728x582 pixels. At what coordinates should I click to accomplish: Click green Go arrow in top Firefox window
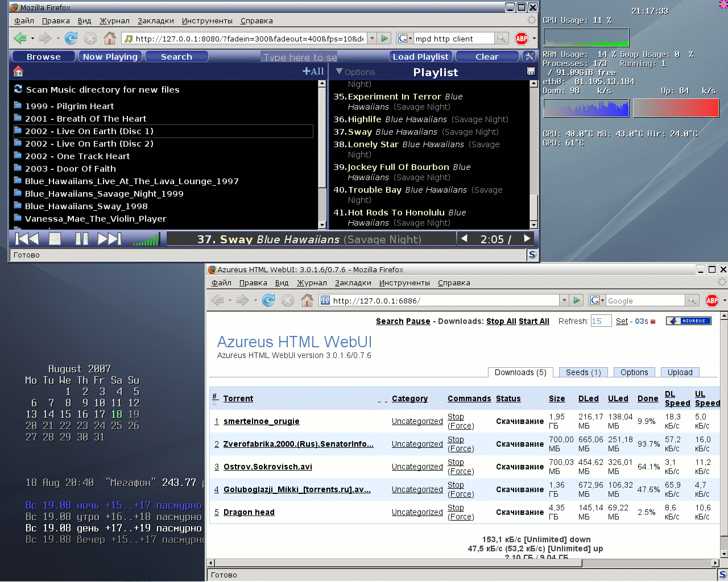pyautogui.click(x=385, y=38)
